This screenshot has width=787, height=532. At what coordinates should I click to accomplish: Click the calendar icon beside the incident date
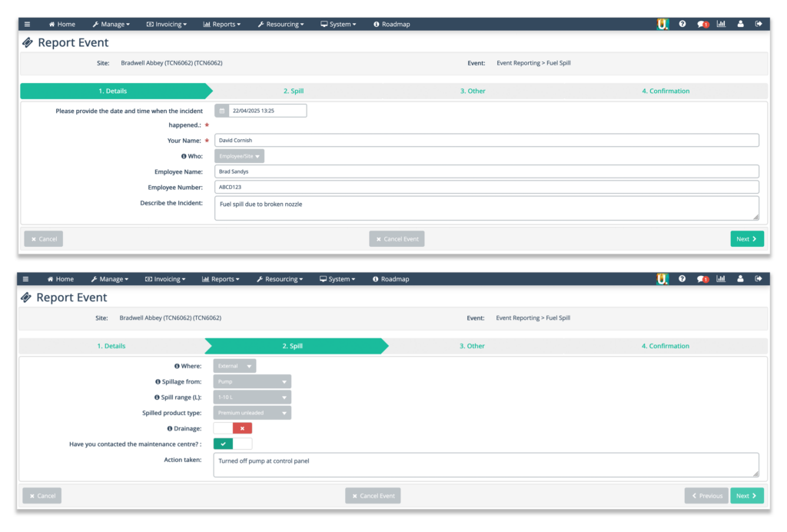[x=222, y=111]
